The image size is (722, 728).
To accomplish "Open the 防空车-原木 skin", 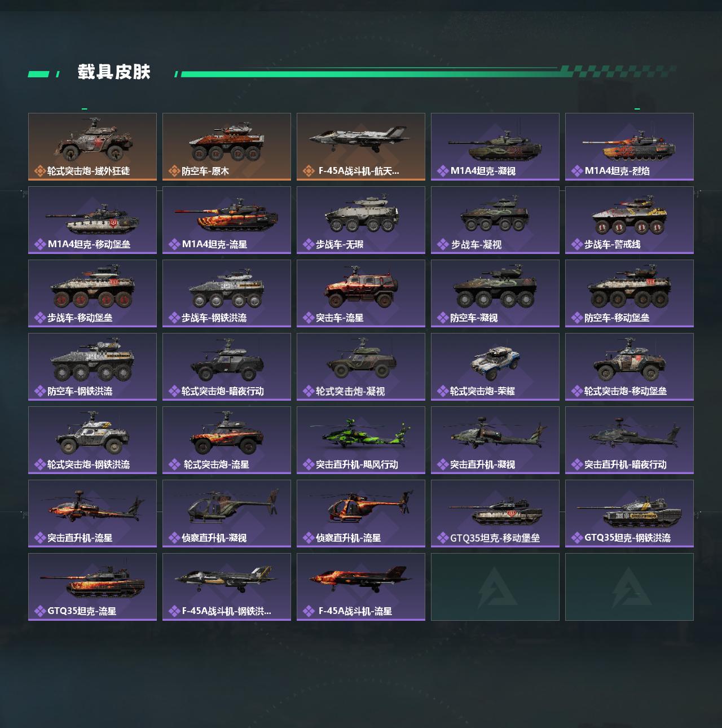I will click(227, 147).
